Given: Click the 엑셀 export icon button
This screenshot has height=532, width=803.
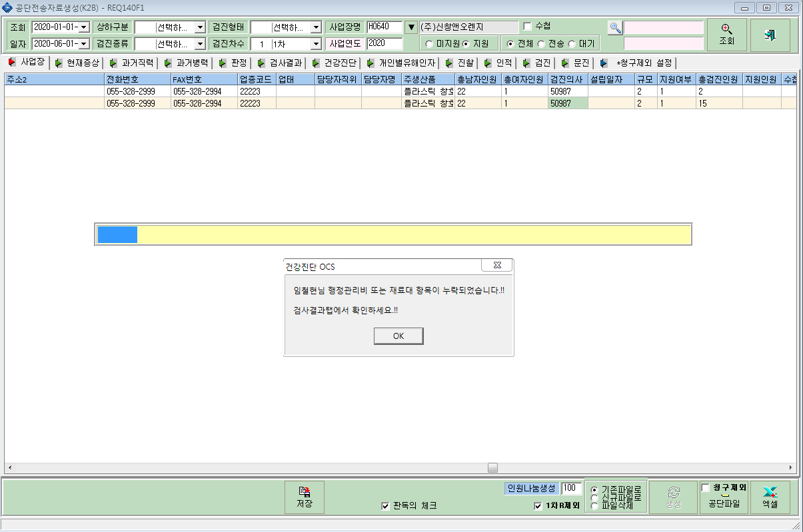Looking at the screenshot, I should 770,497.
